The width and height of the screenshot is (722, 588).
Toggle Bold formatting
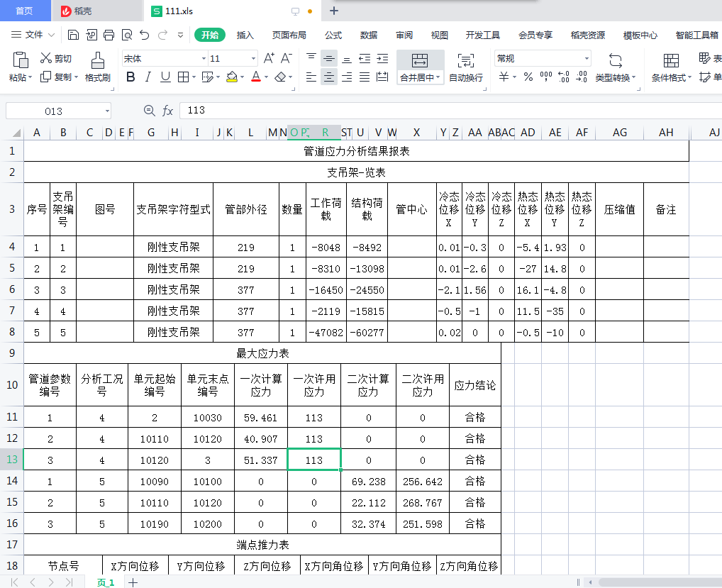pos(130,77)
